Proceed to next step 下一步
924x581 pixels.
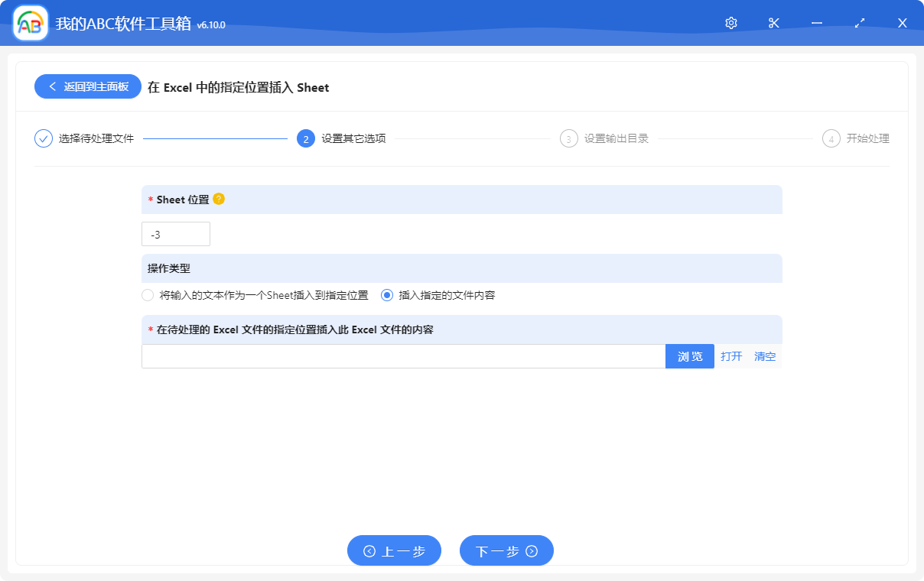click(x=506, y=550)
